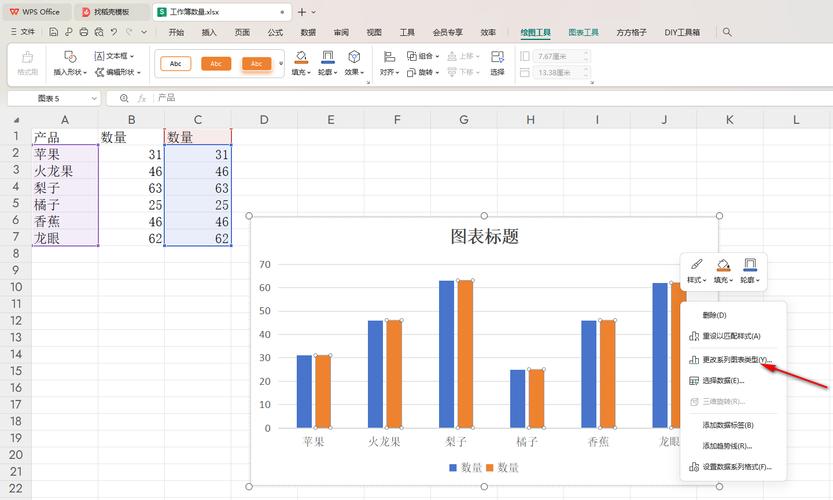Viewport: 833px width, 500px height.
Task: Open the ribbon 轮廓 dropdown arrow
Action: (x=336, y=73)
